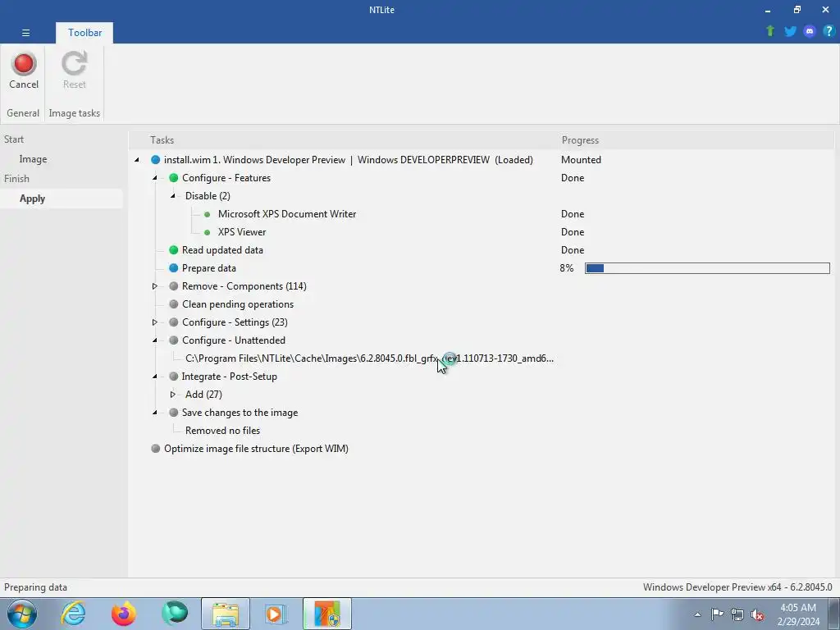Select Optimize image file structure (Export WIM)
840x630 pixels.
point(256,449)
